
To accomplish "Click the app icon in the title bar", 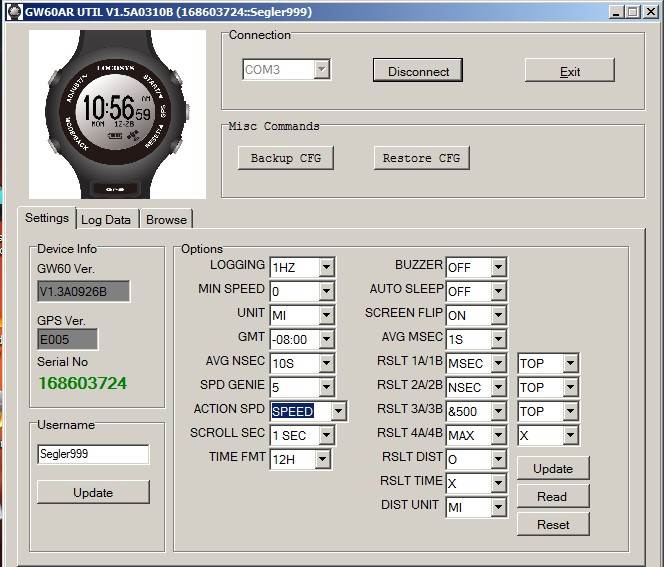I will pyautogui.click(x=11, y=12).
